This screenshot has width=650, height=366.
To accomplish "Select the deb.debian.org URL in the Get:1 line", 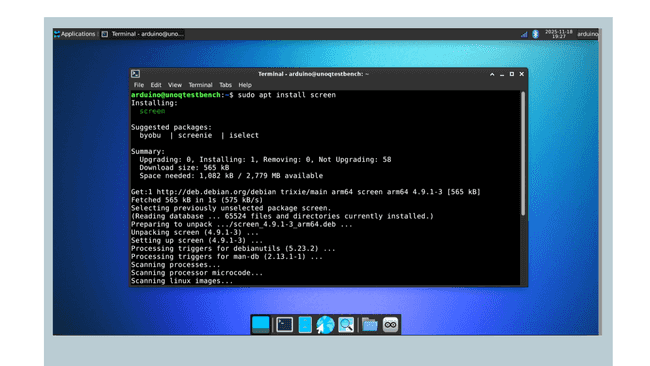I will pyautogui.click(x=216, y=192).
